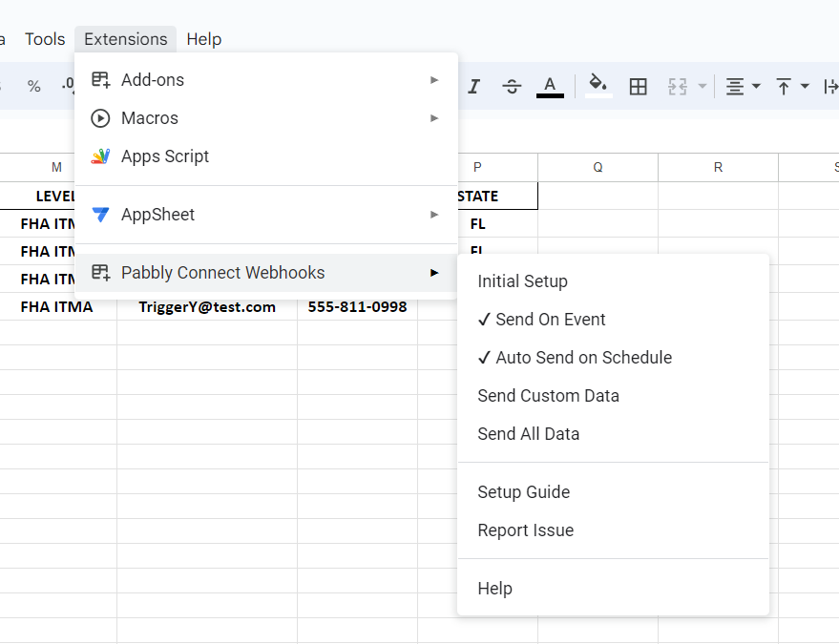The width and height of the screenshot is (839, 644).
Task: Click the Macros play icon
Action: click(100, 118)
